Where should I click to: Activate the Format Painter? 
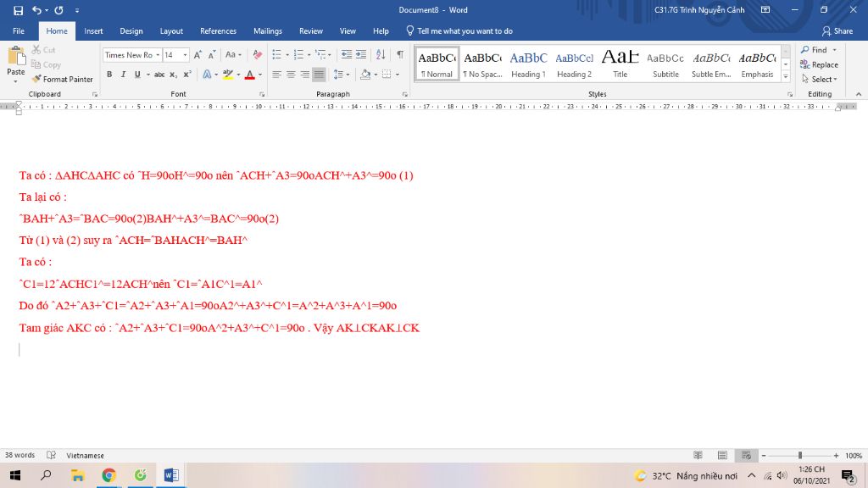click(x=62, y=79)
